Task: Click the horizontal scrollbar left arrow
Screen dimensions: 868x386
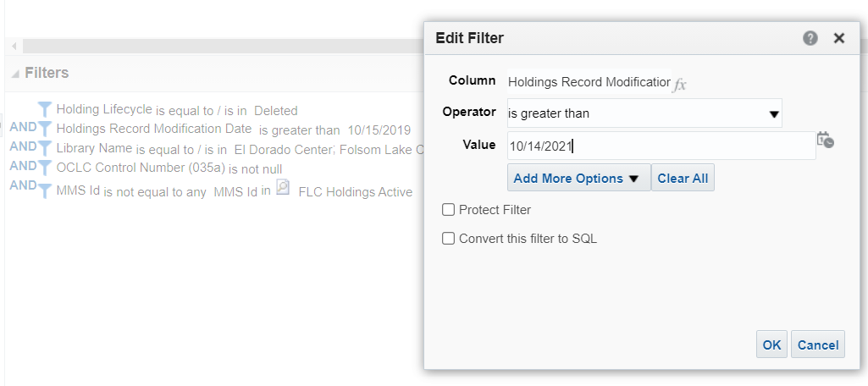Action: (14, 46)
